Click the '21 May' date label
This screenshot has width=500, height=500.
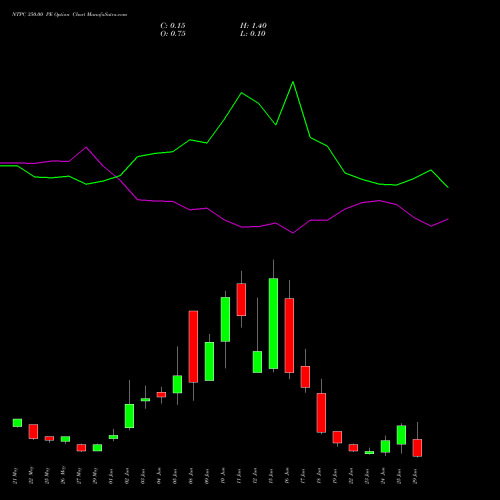[x=15, y=476]
